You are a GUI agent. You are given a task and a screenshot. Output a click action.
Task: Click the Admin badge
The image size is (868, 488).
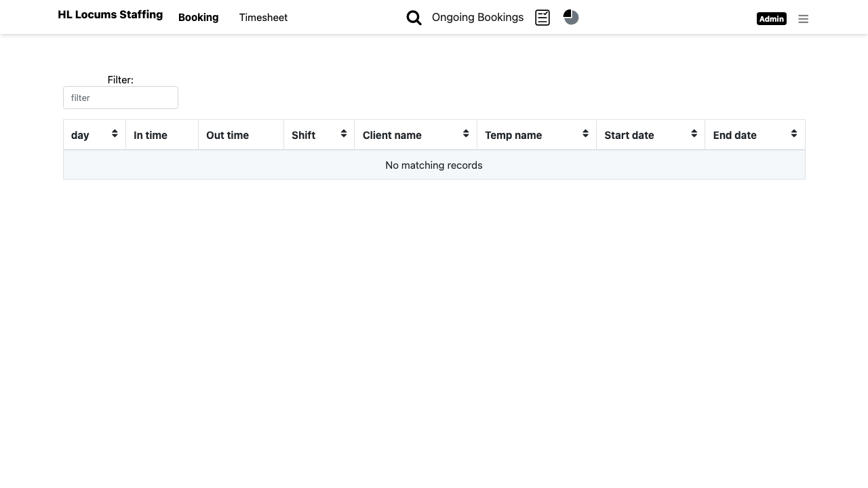772,19
